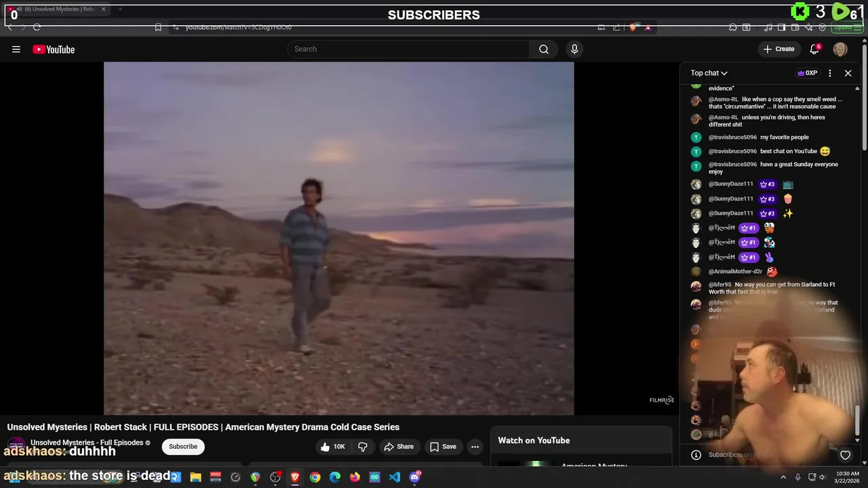The width and height of the screenshot is (868, 488).
Task: Open the Create menu
Action: pyautogui.click(x=778, y=49)
